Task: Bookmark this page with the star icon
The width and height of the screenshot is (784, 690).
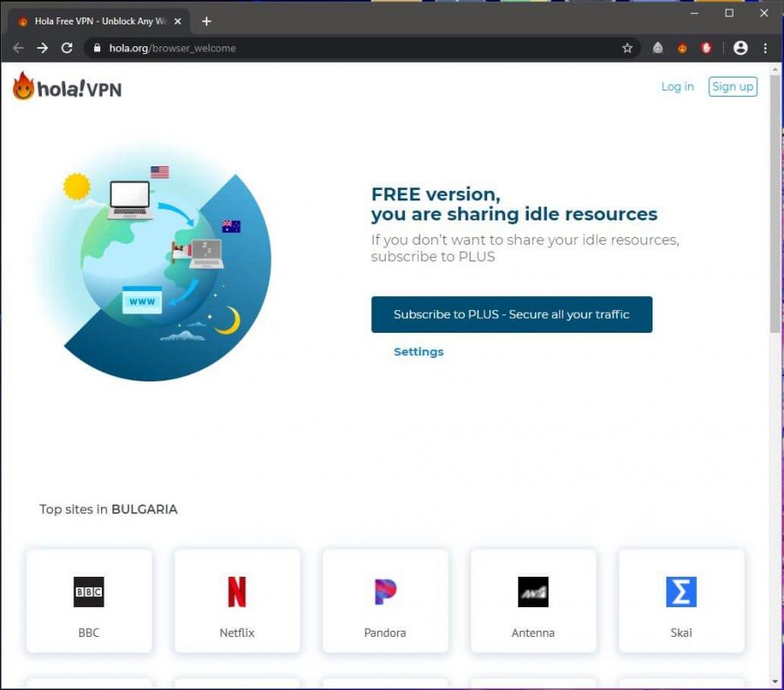Action: [x=627, y=48]
